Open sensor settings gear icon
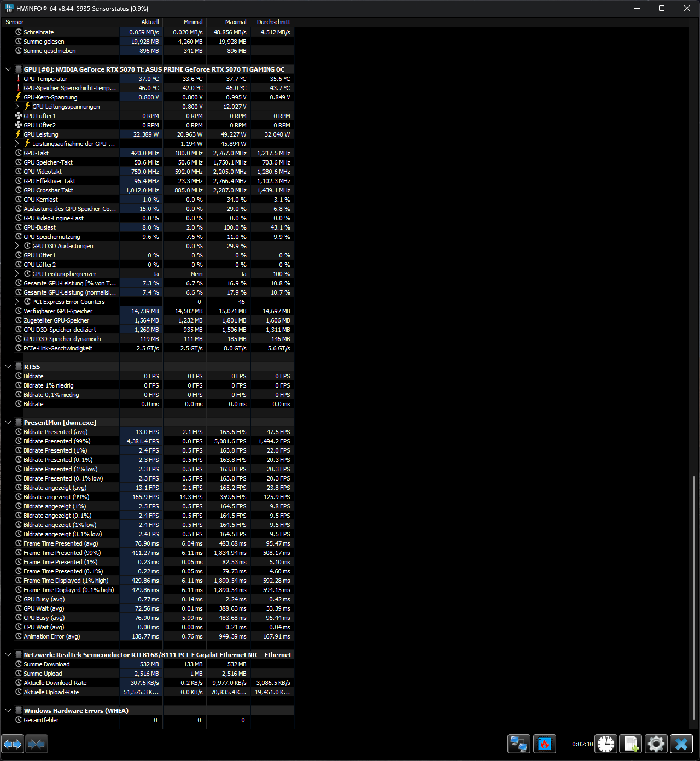 click(656, 744)
